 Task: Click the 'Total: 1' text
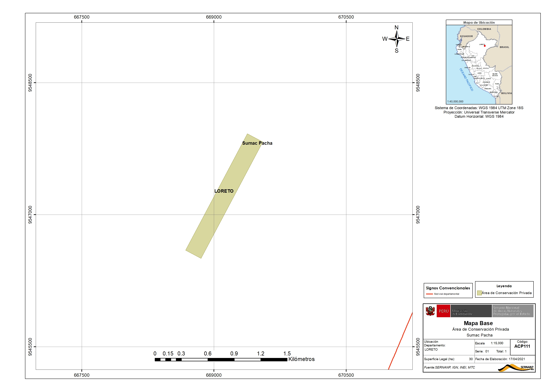(x=501, y=351)
